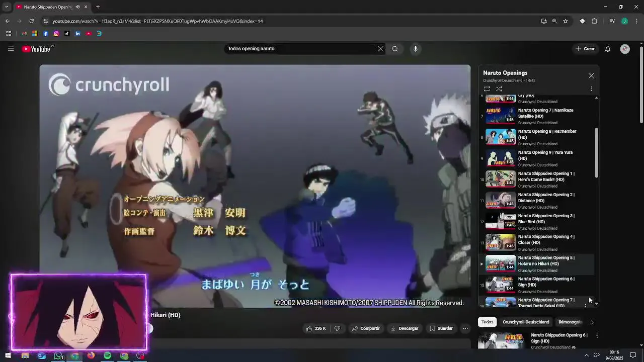This screenshot has width=644, height=362.
Task: Open Chrome profile avatar
Action: [x=624, y=21]
